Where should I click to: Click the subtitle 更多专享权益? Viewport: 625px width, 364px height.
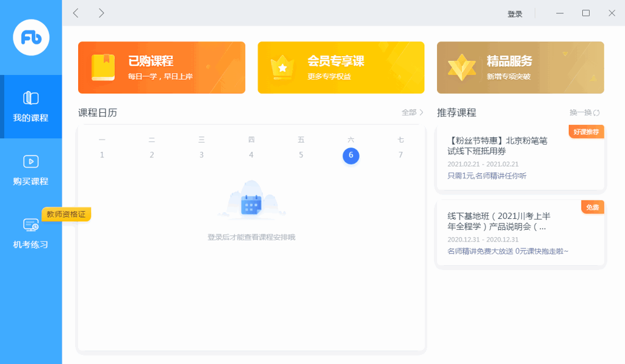tap(329, 76)
